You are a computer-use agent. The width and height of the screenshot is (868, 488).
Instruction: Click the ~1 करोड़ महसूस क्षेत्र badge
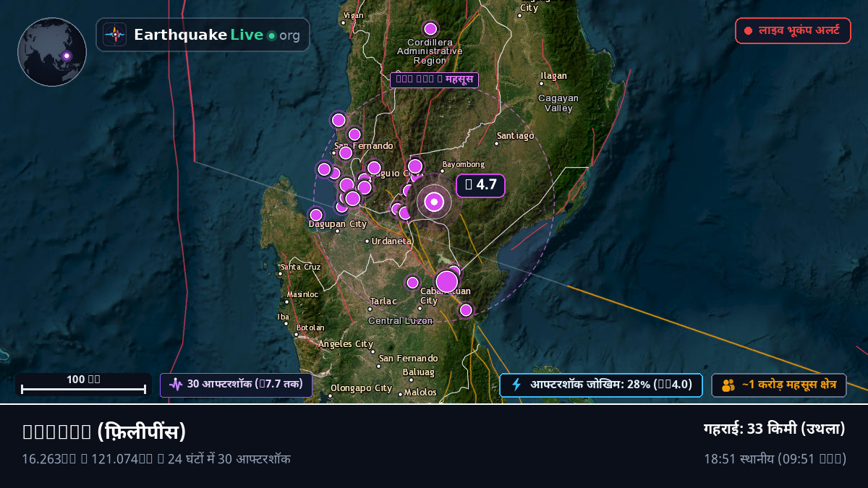coord(778,385)
